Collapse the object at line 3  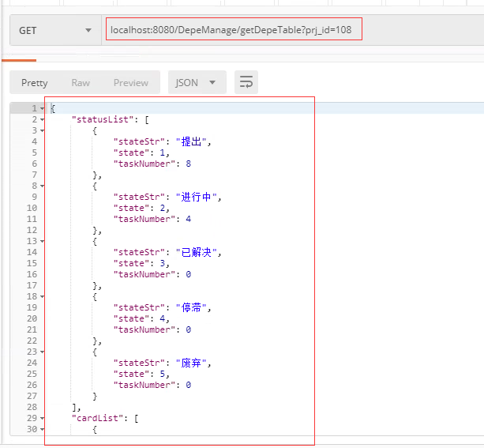(43, 130)
